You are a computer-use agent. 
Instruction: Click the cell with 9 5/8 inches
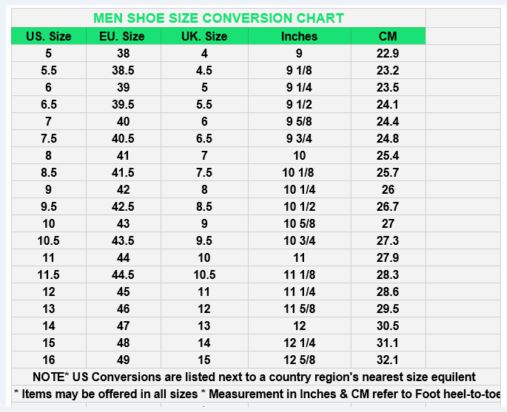coord(299,121)
